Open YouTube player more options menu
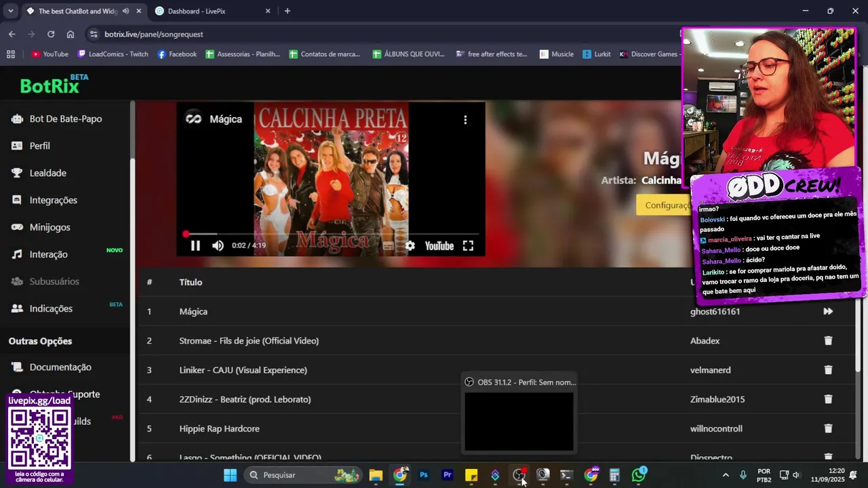Viewport: 868px width, 488px height. click(465, 119)
